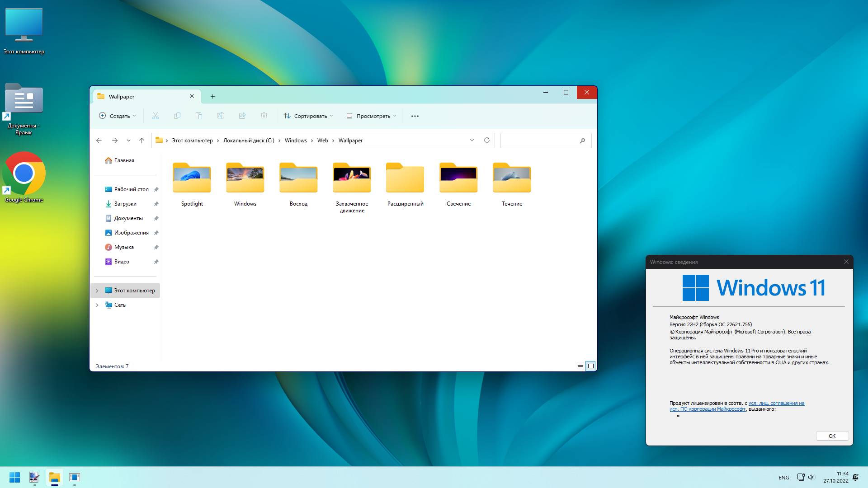Open the Microsoft license terms link

(x=776, y=404)
